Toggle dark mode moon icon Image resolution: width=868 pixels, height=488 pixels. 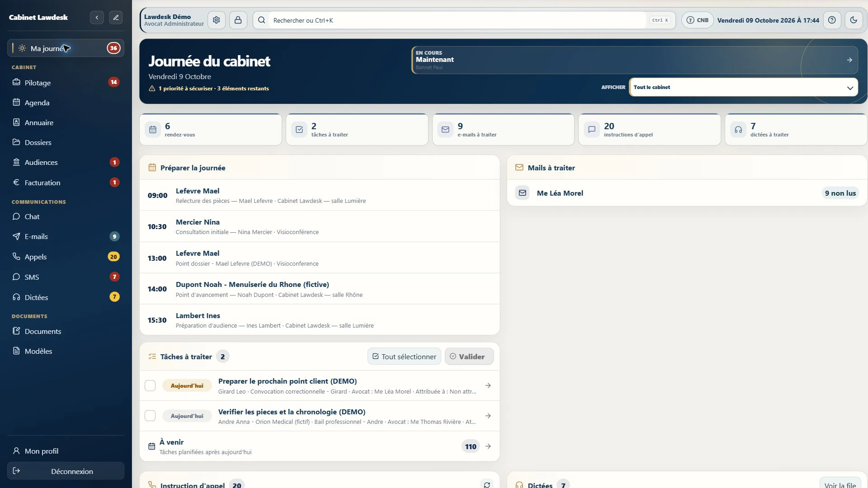tap(854, 20)
